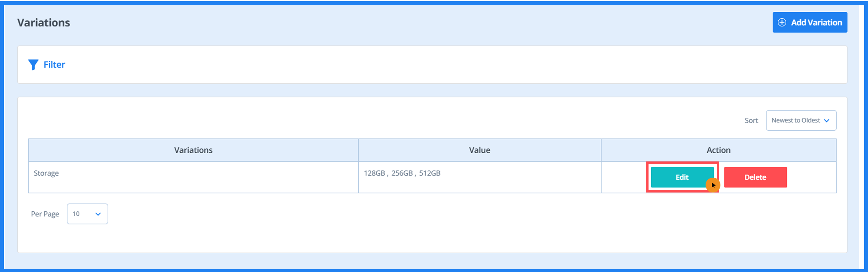Click the 512GB value text
The height and width of the screenshot is (272, 868).
click(x=430, y=173)
